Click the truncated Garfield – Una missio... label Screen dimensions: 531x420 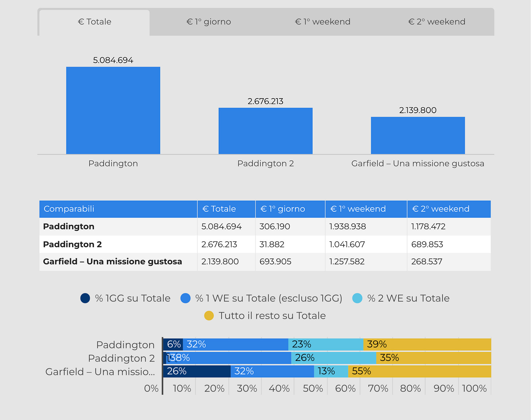pyautogui.click(x=100, y=372)
